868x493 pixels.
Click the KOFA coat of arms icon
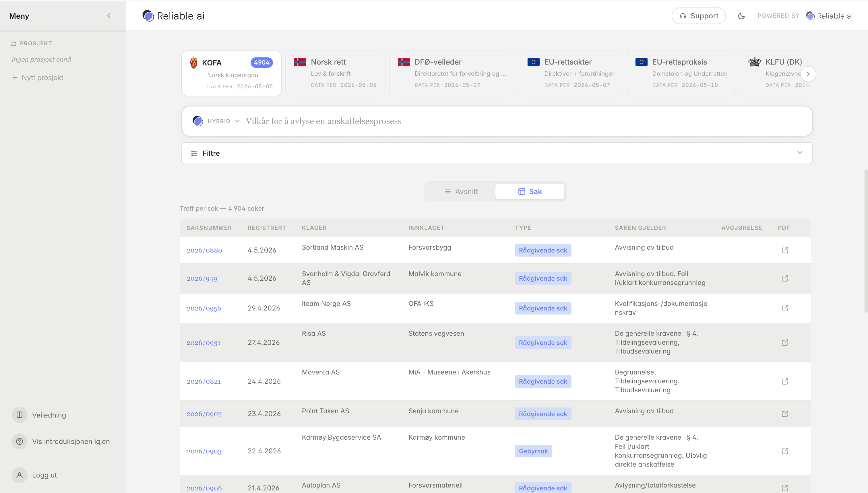coord(194,63)
